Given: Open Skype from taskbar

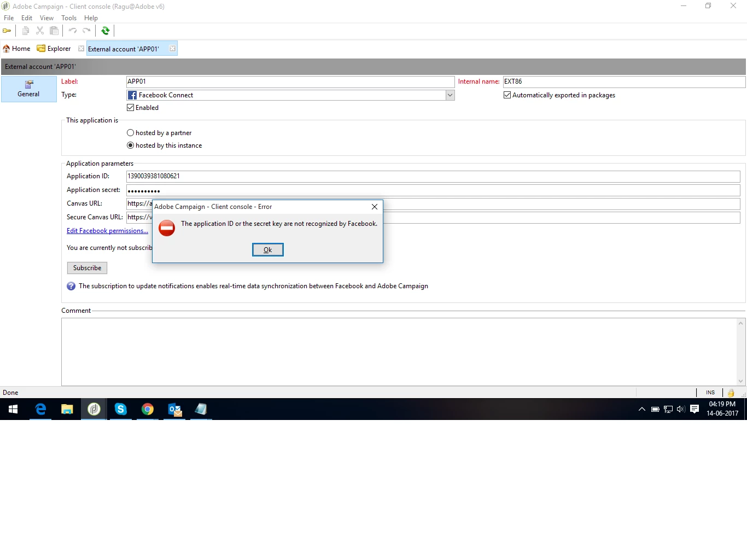Looking at the screenshot, I should [121, 409].
